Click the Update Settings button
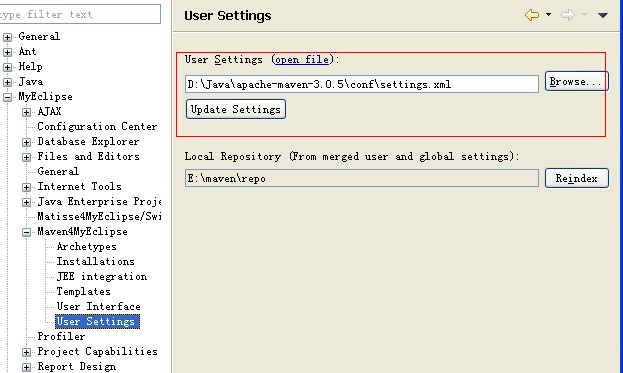Image resolution: width=623 pixels, height=373 pixels. [x=236, y=109]
